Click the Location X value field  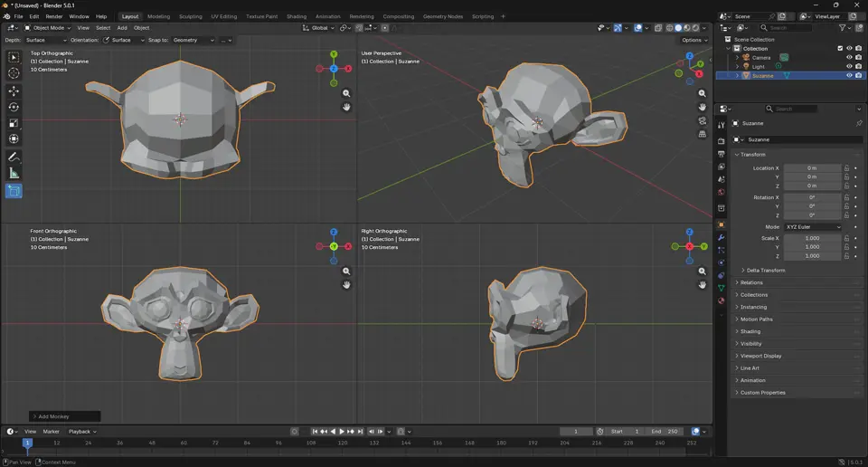point(812,168)
